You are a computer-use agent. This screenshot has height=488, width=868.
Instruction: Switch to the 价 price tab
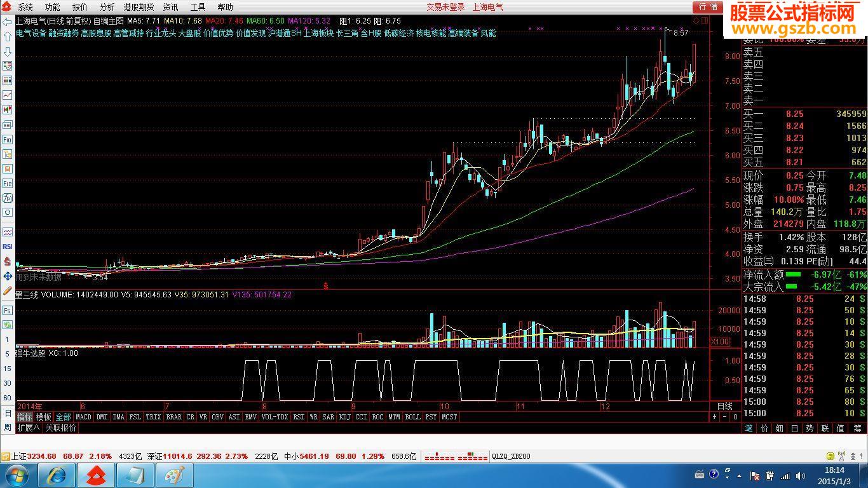coord(764,428)
